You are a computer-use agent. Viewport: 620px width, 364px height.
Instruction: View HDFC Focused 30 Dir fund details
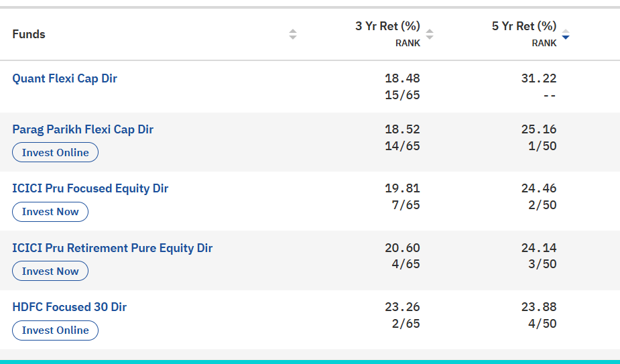(x=69, y=307)
